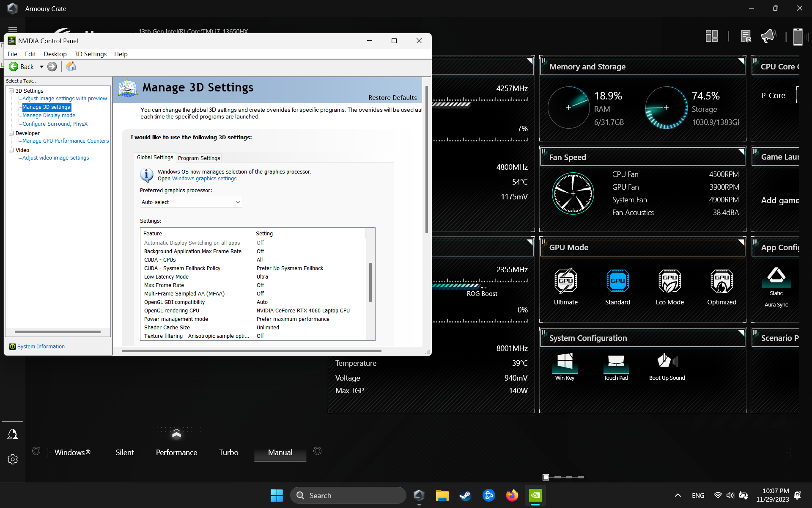This screenshot has height=508, width=812.
Task: Click the NVIDIA home icon in toolbar
Action: (71, 66)
